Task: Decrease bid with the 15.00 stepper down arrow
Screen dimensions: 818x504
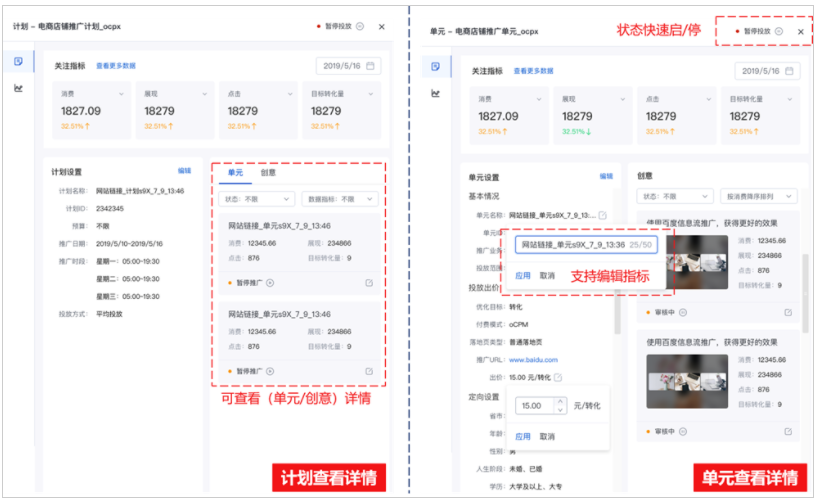Action: click(560, 410)
